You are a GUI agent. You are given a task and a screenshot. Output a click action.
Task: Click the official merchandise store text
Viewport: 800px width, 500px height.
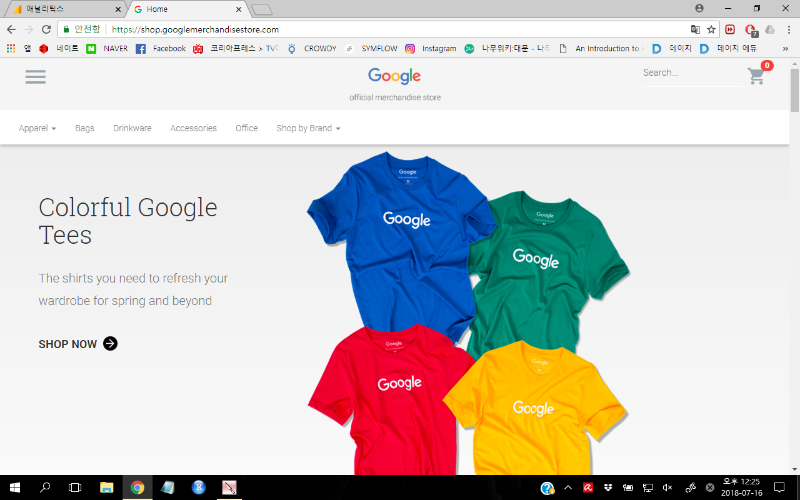(x=395, y=97)
